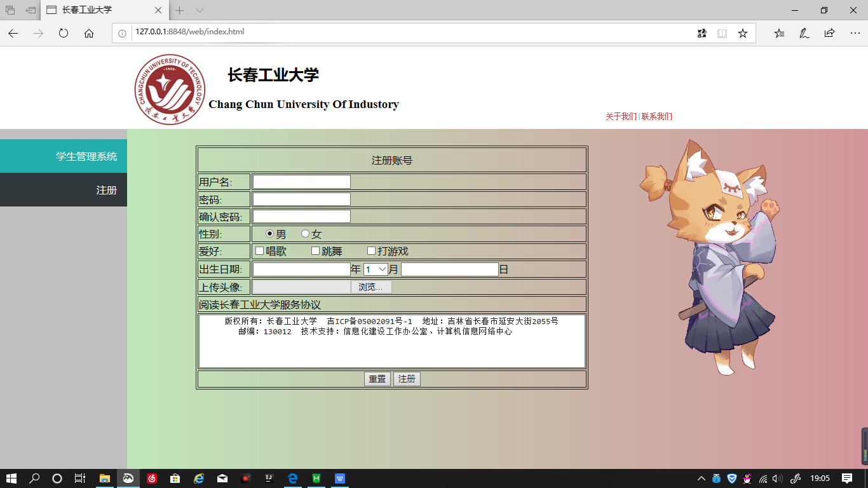
Task: Show tabs you've set aside icon
Action: point(10,10)
